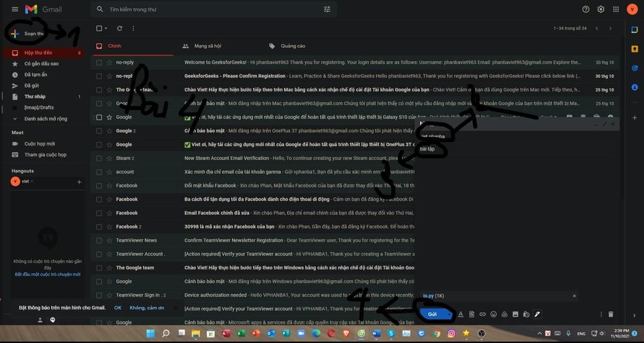The height and width of the screenshot is (343, 644).
Task: Star the Steam account verification email
Action: coord(109,158)
